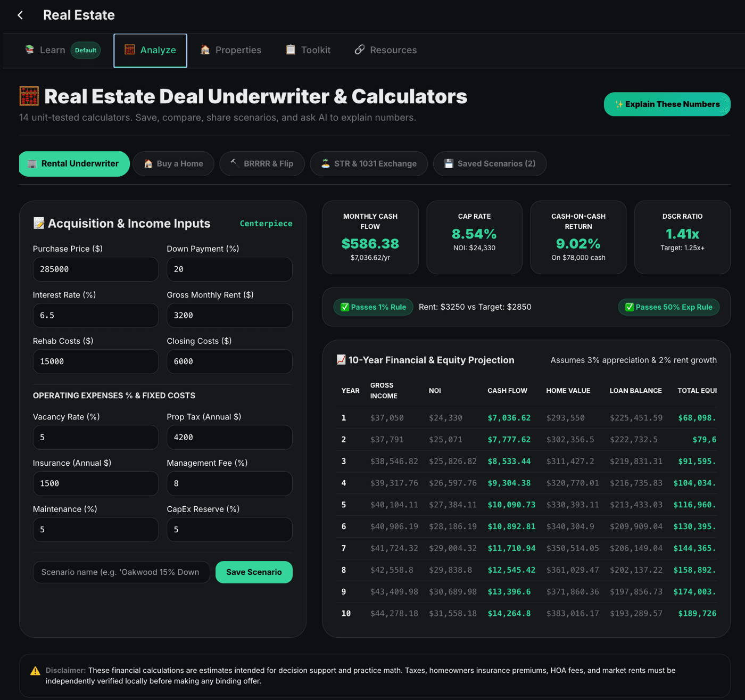Click the house icon on Properties tab

click(x=205, y=50)
